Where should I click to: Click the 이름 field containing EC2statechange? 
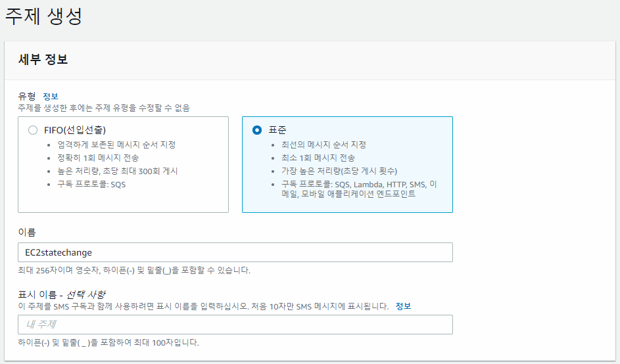(235, 252)
